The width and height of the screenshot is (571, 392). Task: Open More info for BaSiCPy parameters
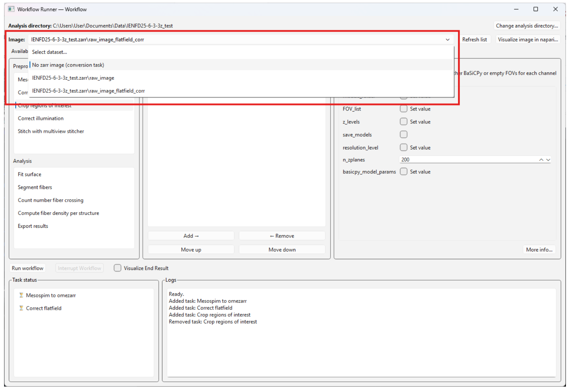coord(539,249)
